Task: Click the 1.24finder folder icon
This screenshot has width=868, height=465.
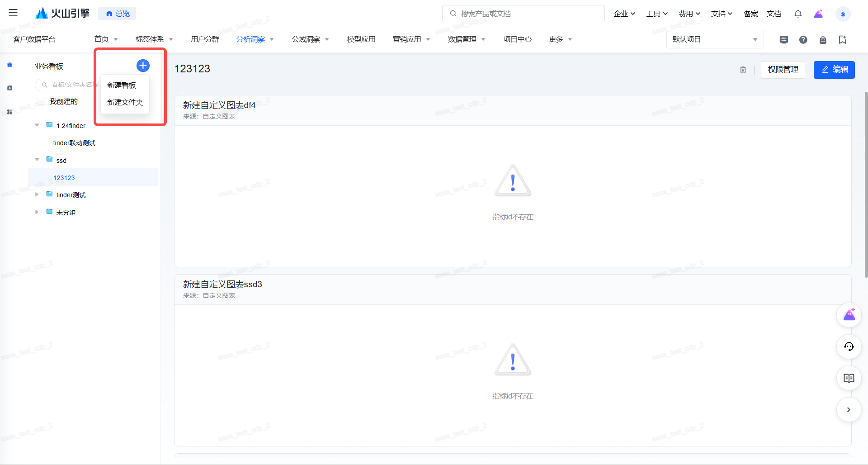Action: 49,125
